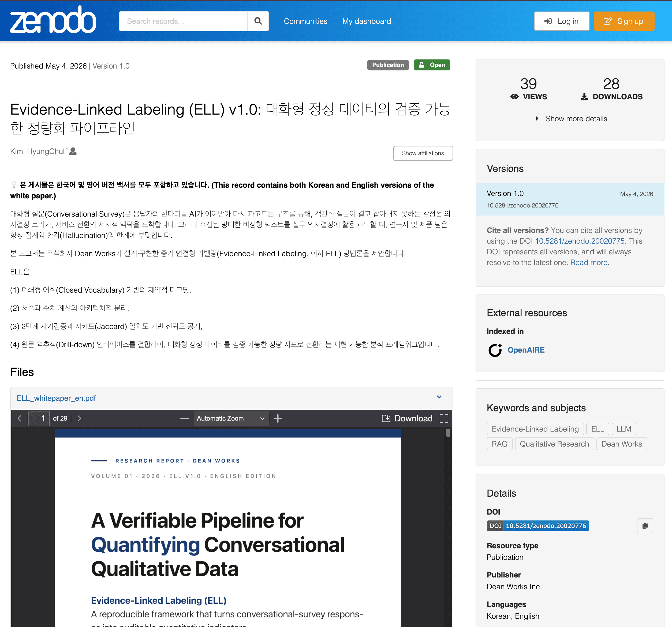Image resolution: width=672 pixels, height=627 pixels.
Task: Focus the Search records input field
Action: pyautogui.click(x=183, y=21)
